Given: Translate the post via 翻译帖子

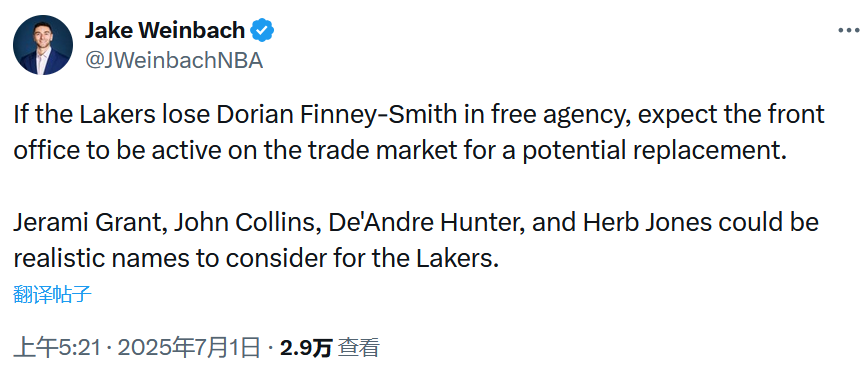Looking at the screenshot, I should [x=52, y=295].
